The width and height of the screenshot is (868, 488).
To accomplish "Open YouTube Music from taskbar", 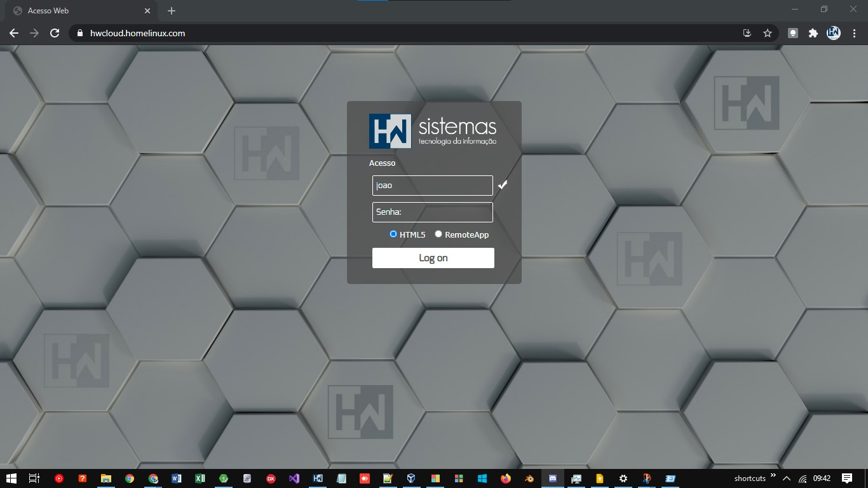I will click(59, 478).
